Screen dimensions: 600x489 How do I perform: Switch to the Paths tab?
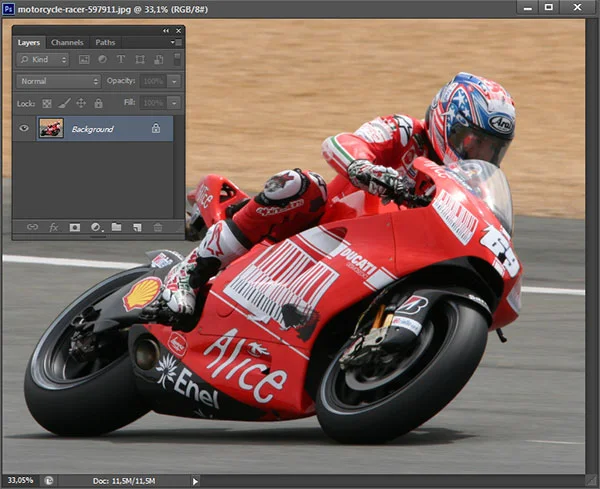tap(105, 42)
